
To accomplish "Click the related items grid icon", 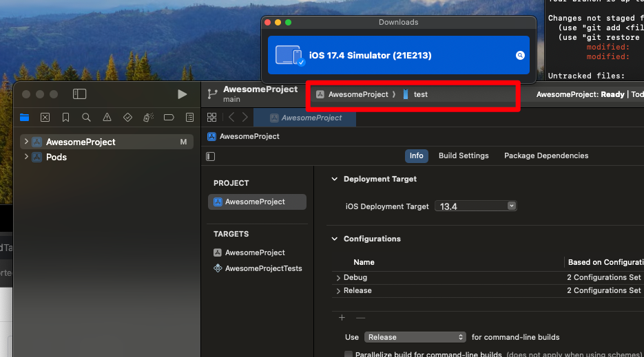I will point(212,118).
